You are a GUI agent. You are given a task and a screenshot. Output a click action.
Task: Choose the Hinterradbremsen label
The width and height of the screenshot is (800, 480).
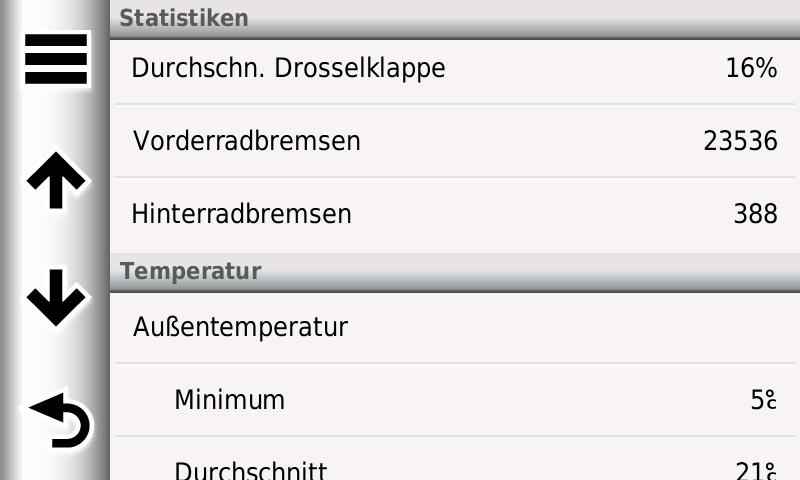[241, 214]
